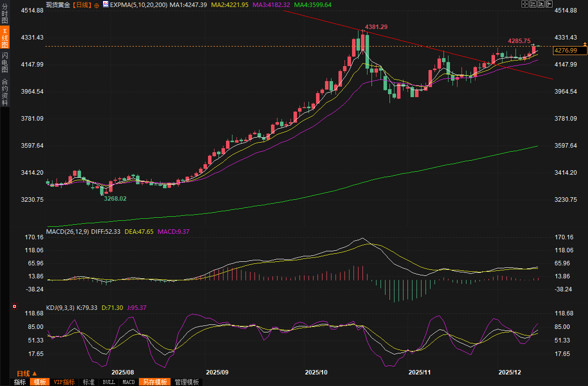Click the red sun marker icon above KDJ

click(14, 306)
